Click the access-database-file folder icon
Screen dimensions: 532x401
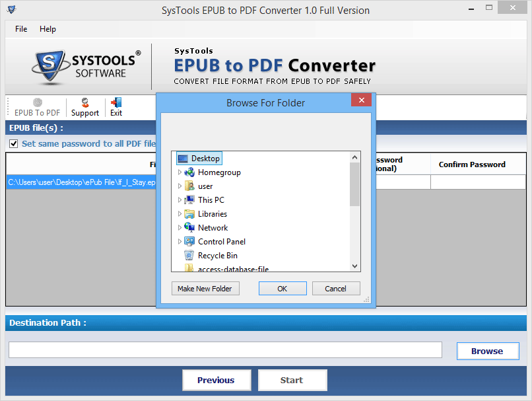point(189,268)
